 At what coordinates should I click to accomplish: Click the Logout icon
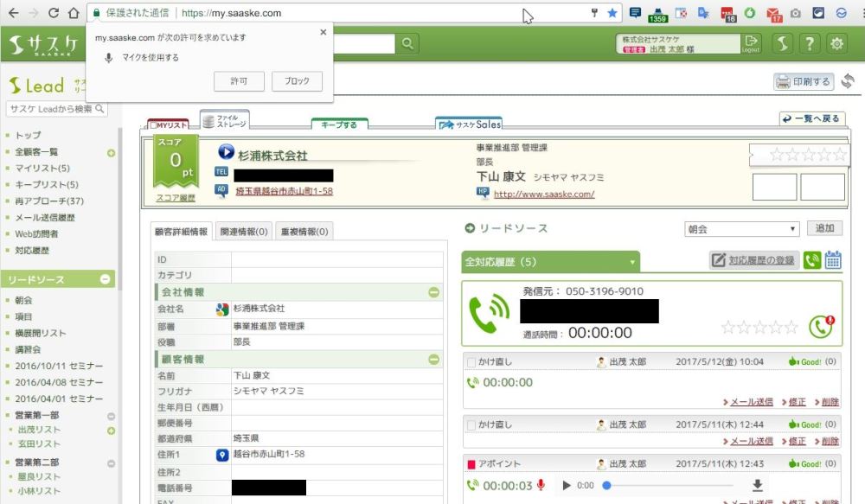(x=751, y=43)
